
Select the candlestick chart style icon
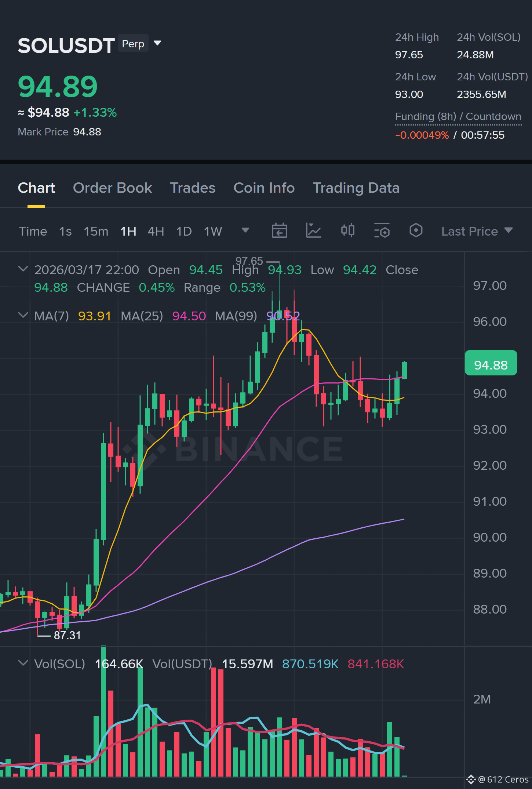(x=347, y=230)
